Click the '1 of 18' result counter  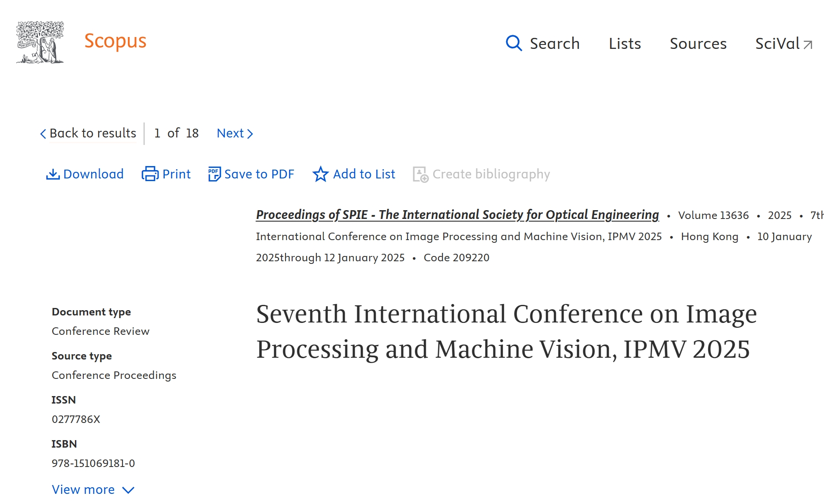176,133
